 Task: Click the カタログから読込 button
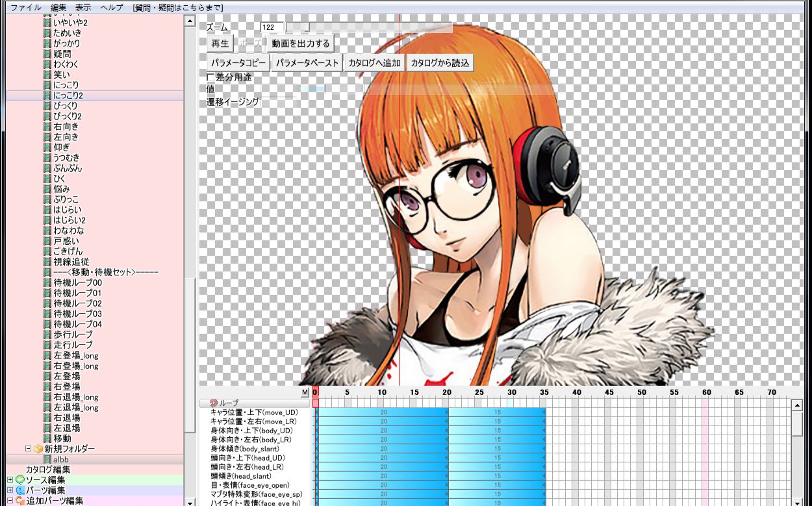pos(439,63)
